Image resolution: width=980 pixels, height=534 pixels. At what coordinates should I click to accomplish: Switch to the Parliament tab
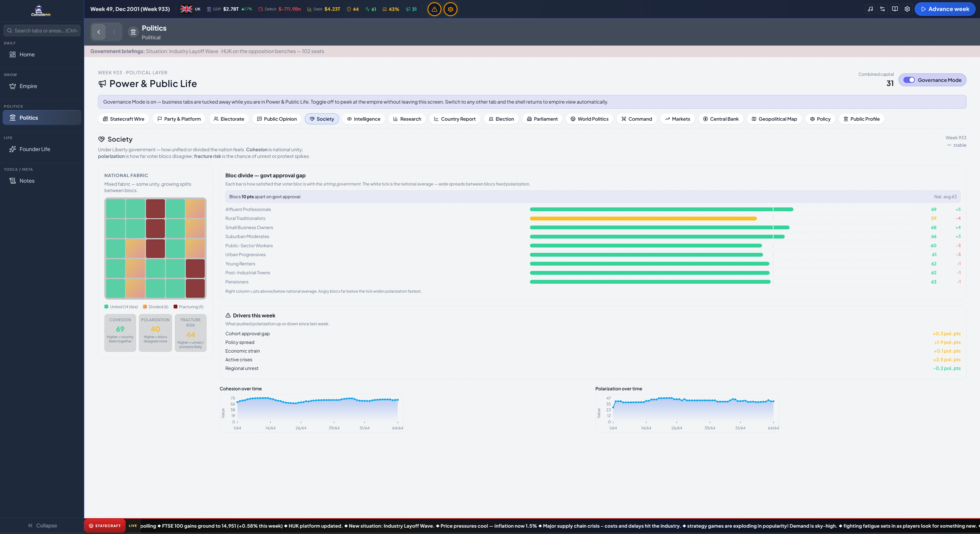tap(542, 119)
